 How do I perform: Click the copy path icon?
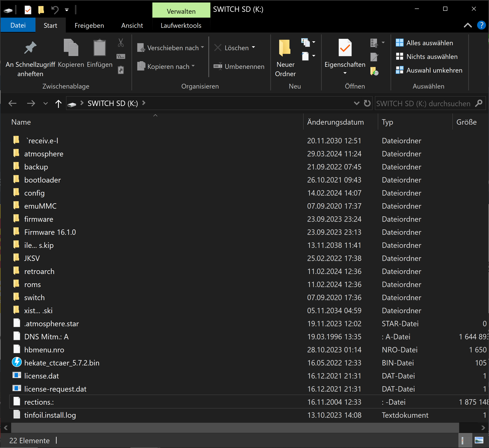pyautogui.click(x=121, y=57)
